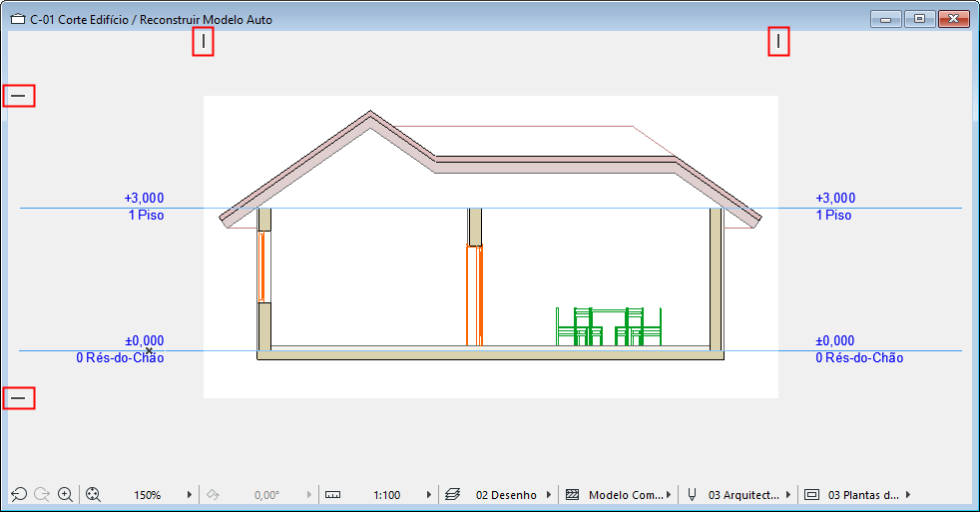
Task: Select the green table and chairs furniture
Action: (x=609, y=326)
